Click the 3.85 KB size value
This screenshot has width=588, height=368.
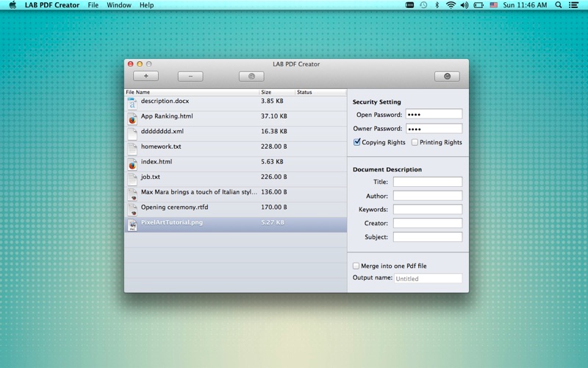pos(272,101)
